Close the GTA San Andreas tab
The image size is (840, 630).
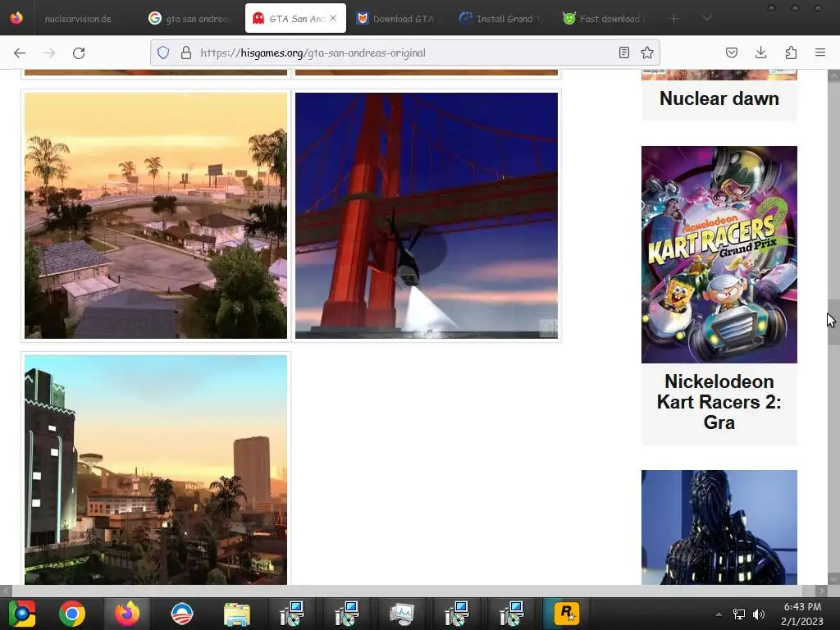point(333,18)
